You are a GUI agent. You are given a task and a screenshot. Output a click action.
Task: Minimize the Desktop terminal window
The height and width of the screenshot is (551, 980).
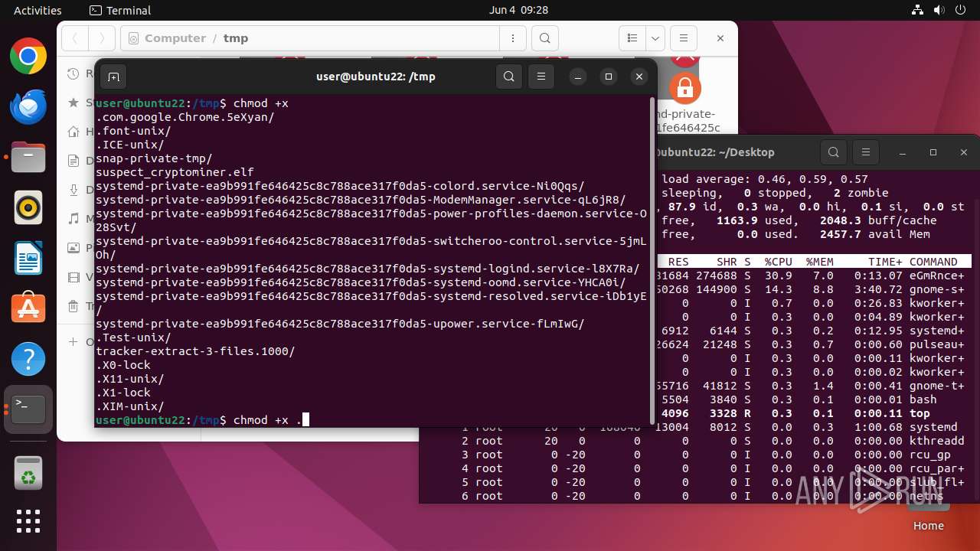[903, 152]
